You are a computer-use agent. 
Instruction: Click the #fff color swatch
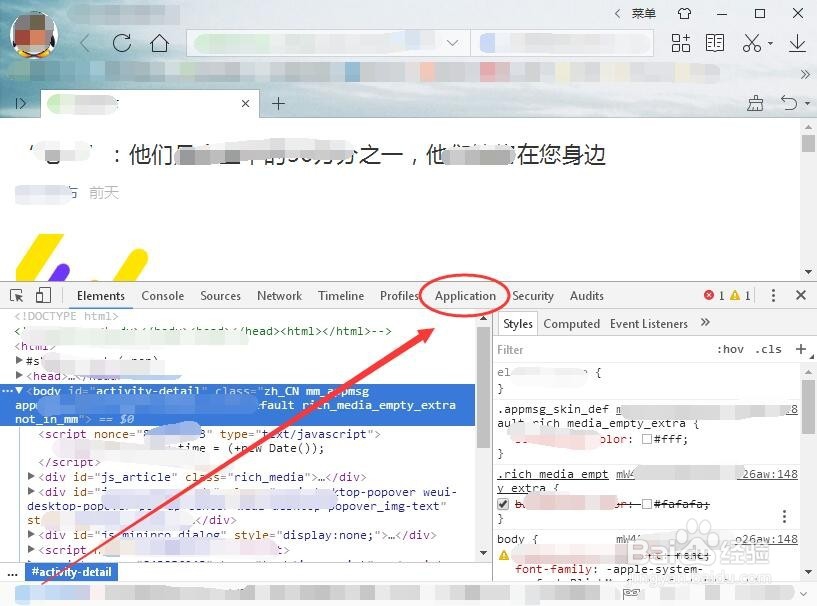647,439
